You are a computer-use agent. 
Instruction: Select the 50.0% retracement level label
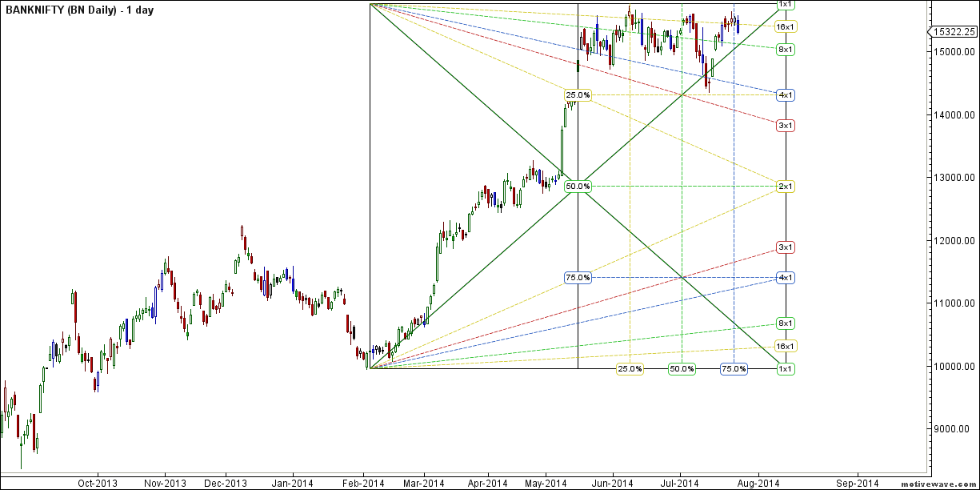578,185
